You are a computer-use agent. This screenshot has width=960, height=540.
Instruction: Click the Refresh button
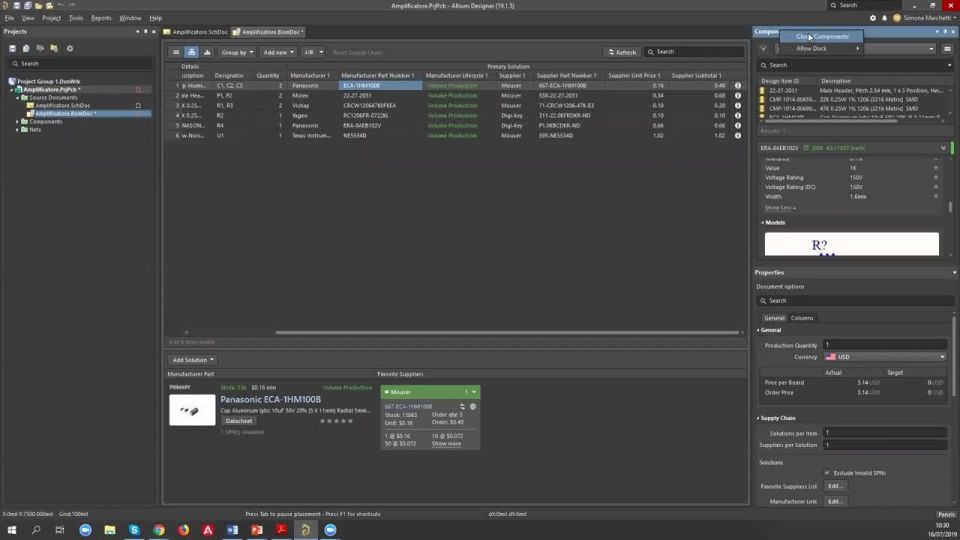tap(622, 52)
